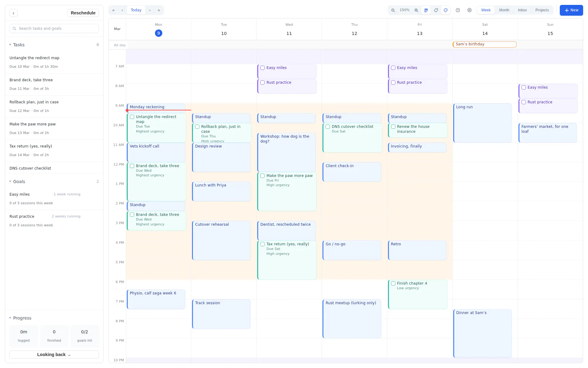Screen dimensions: 588x368
Task: Check Sunday's Easy miles checkbox
Action: click(x=524, y=87)
